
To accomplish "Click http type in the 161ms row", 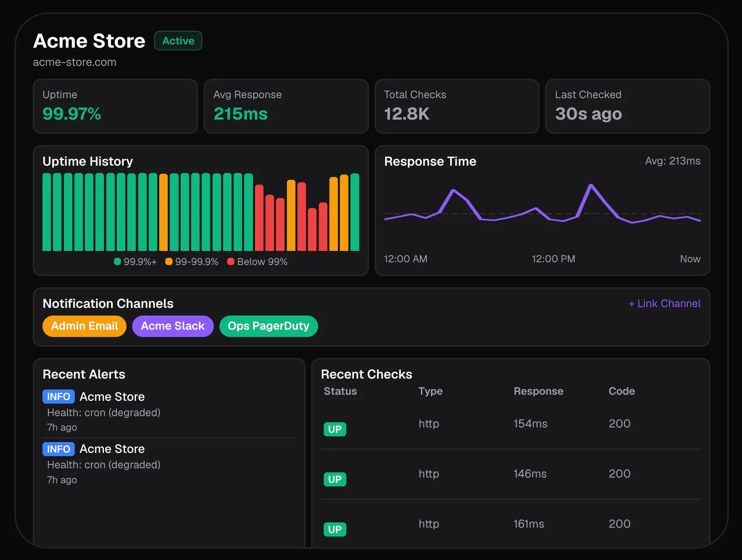I will click(429, 524).
